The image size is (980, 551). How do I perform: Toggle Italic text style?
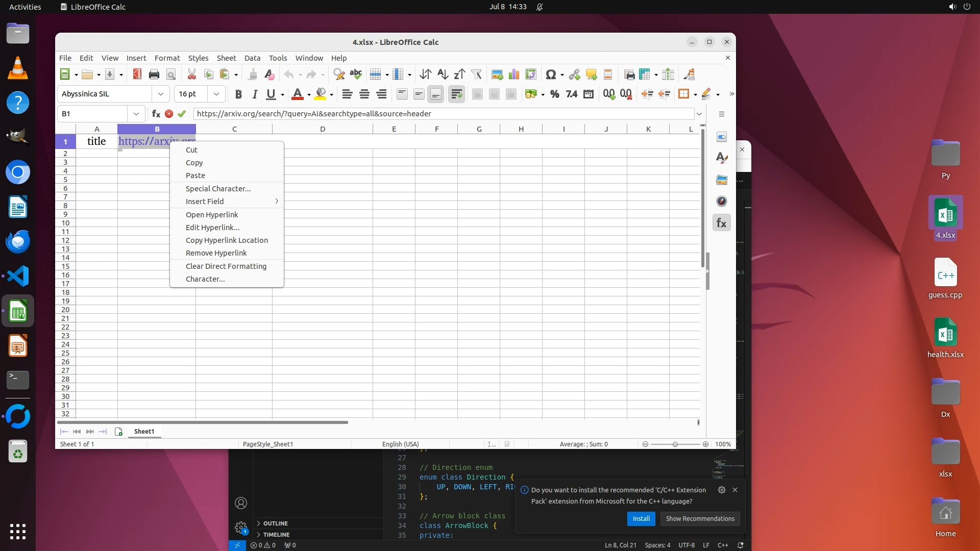(255, 94)
